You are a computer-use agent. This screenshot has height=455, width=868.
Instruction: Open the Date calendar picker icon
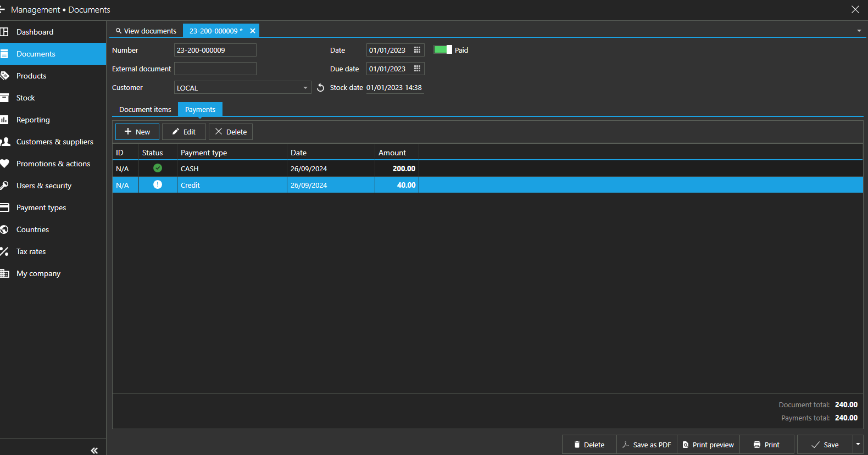[x=417, y=50]
